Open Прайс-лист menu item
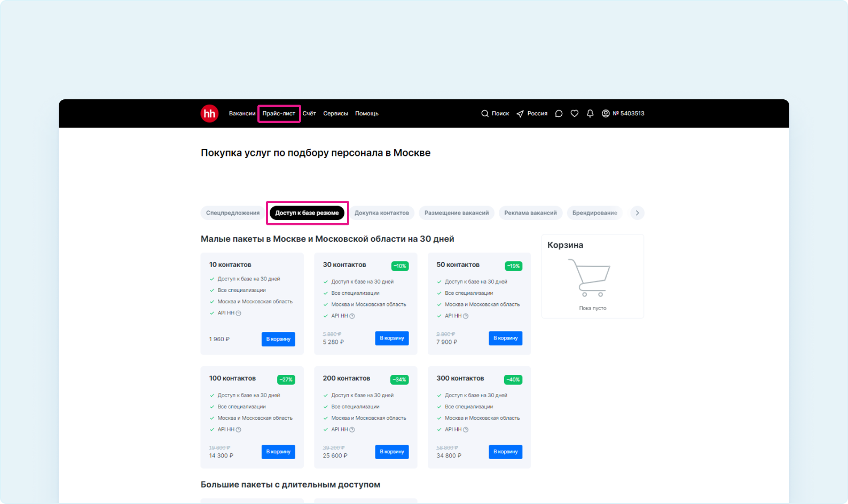The width and height of the screenshot is (848, 504). pos(279,114)
